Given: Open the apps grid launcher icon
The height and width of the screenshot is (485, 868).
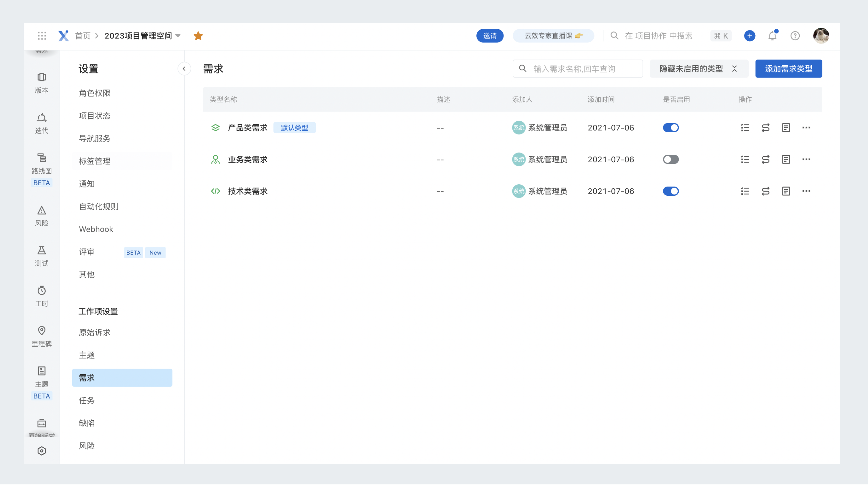Looking at the screenshot, I should point(42,36).
